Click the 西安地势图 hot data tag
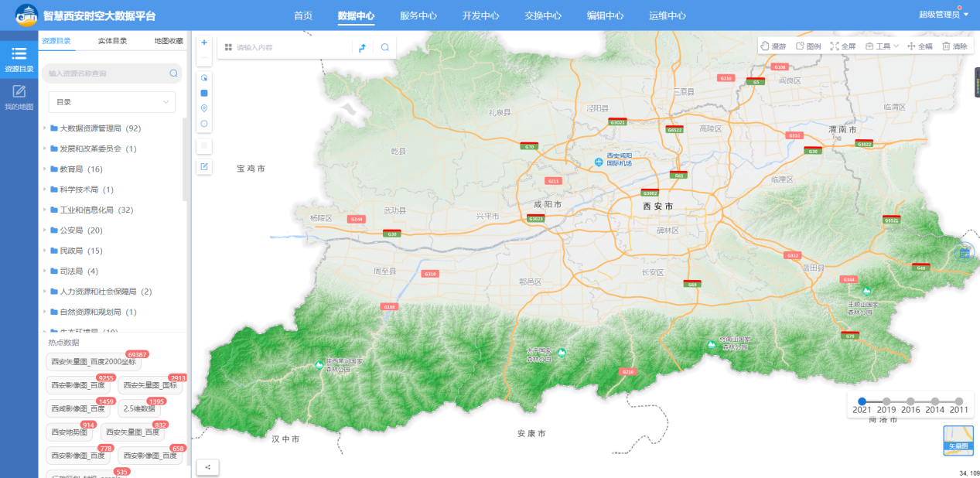Viewport: 980px width, 478px height. [70, 432]
